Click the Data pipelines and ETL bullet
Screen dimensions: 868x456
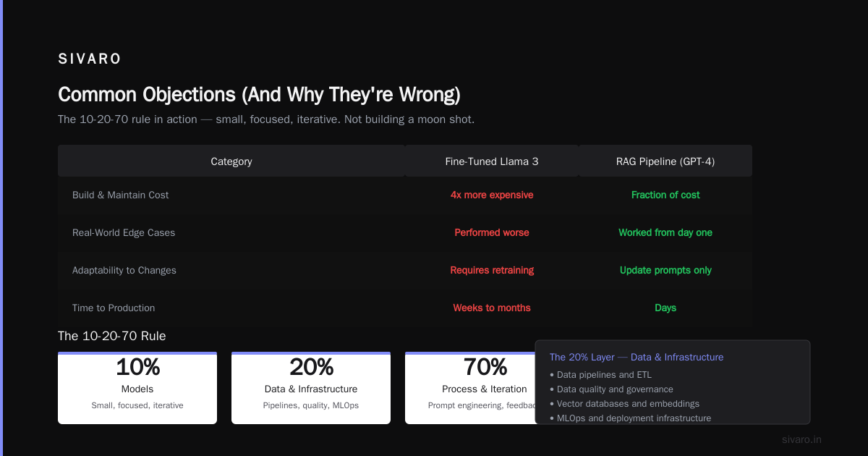600,375
